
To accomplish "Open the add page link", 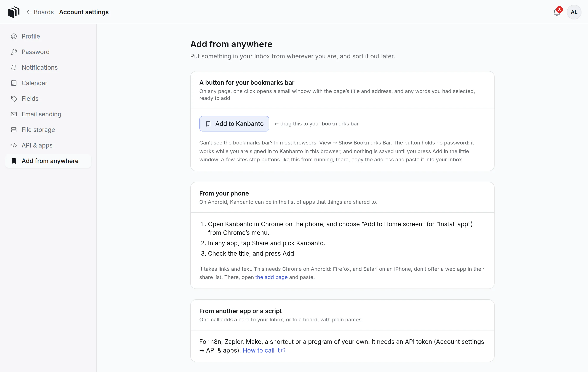I will [271, 277].
